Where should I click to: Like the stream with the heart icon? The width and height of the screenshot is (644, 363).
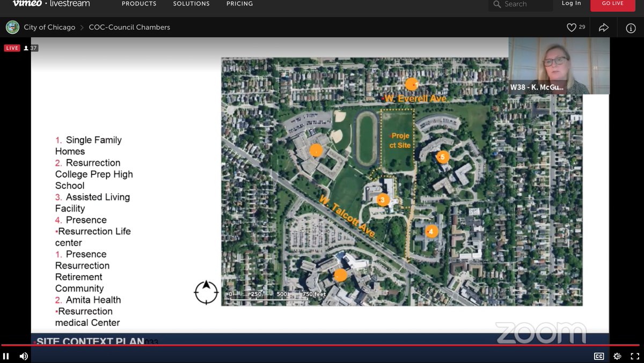pyautogui.click(x=572, y=27)
